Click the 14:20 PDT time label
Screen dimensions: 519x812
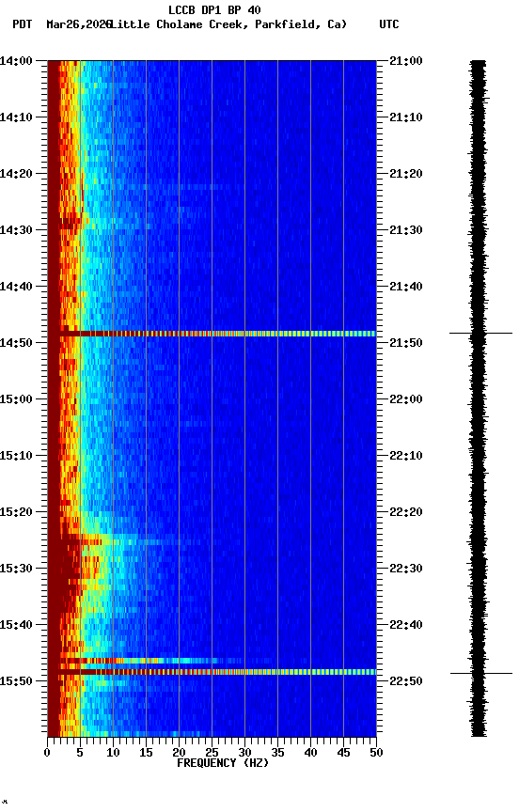pyautogui.click(x=16, y=174)
